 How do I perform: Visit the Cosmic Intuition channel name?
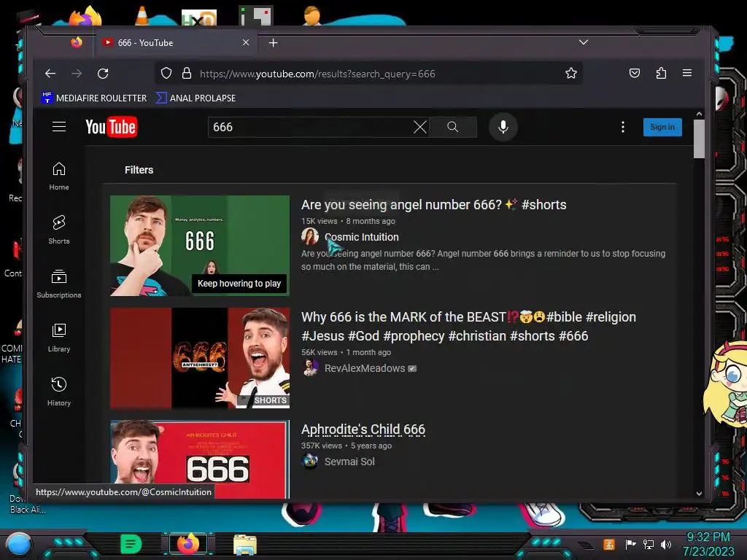click(362, 237)
